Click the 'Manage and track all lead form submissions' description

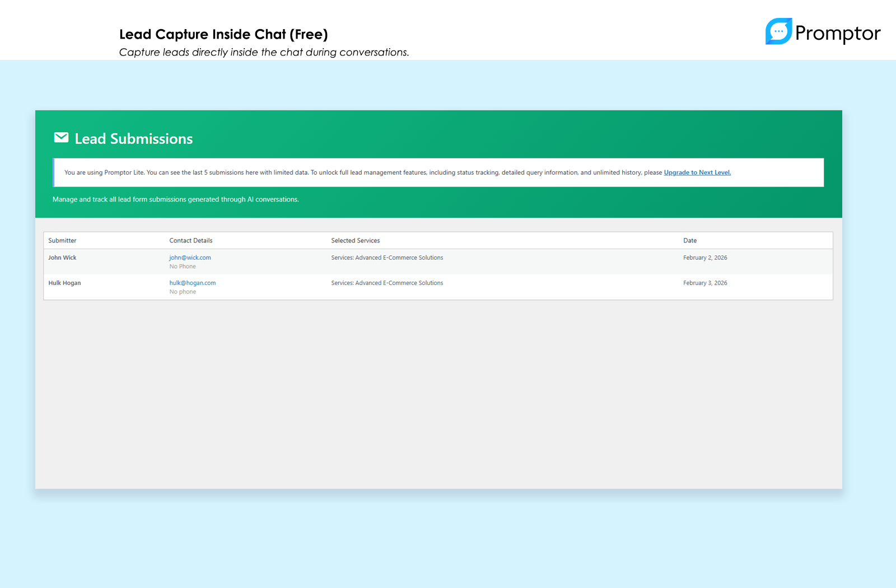pyautogui.click(x=176, y=199)
